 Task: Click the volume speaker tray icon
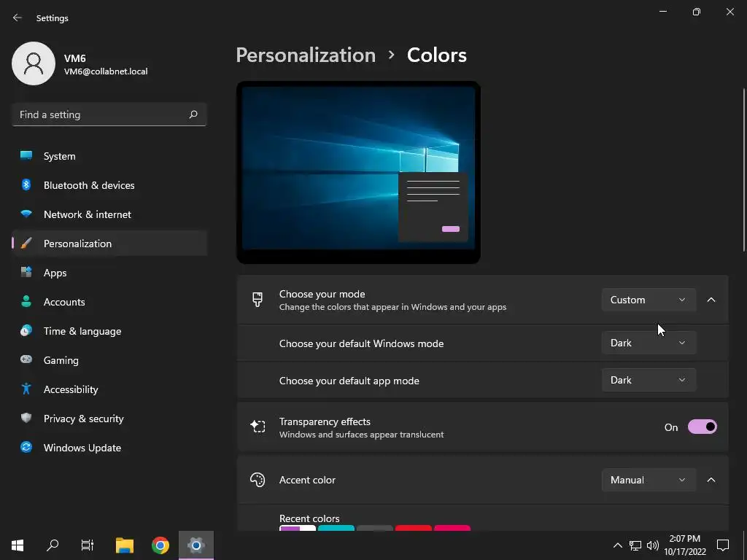[x=653, y=545]
